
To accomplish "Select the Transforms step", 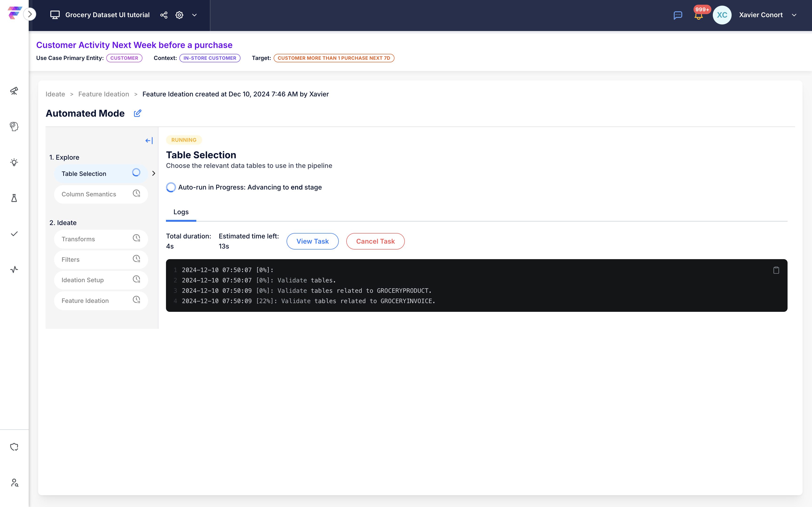I will click(x=101, y=239).
